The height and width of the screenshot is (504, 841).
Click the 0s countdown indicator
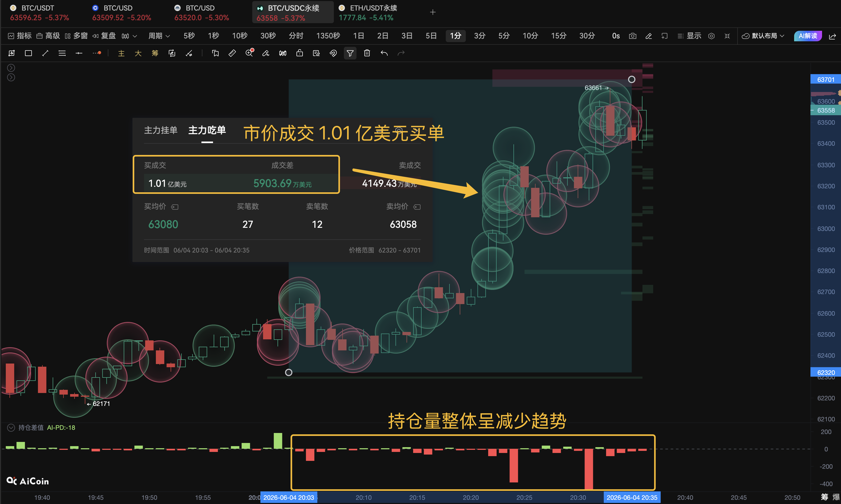point(616,36)
